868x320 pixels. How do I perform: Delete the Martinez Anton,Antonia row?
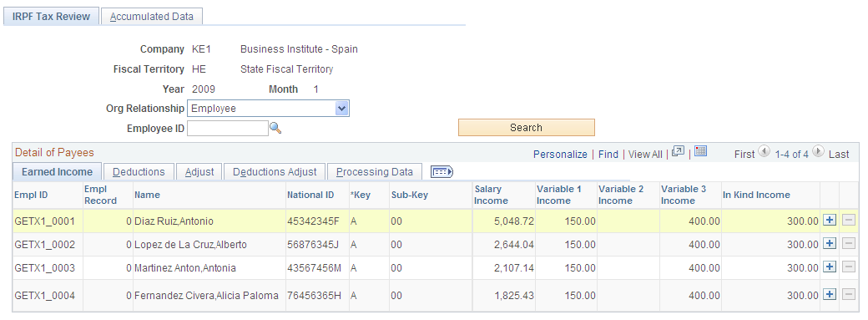pyautogui.click(x=849, y=267)
